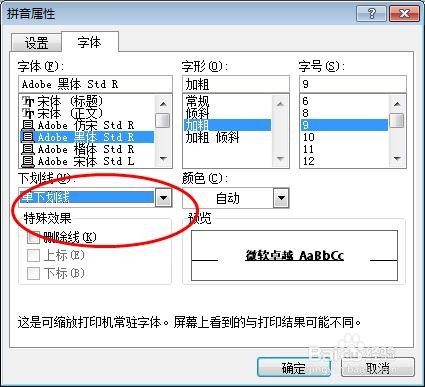Screen dimensions: 425x387
Task: Click the font style field 加粗
Action: coord(236,84)
